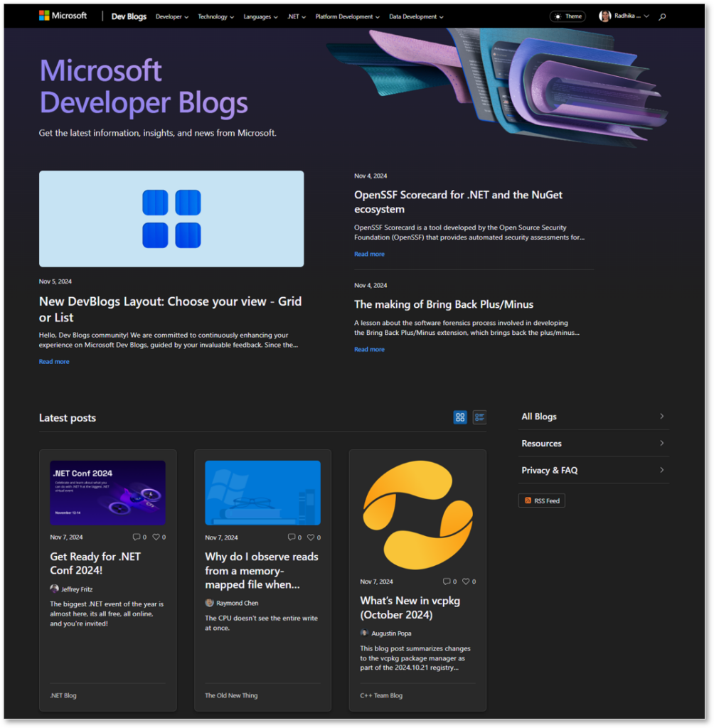The width and height of the screenshot is (714, 728).
Task: Switch Latest posts to list view
Action: [x=479, y=417]
